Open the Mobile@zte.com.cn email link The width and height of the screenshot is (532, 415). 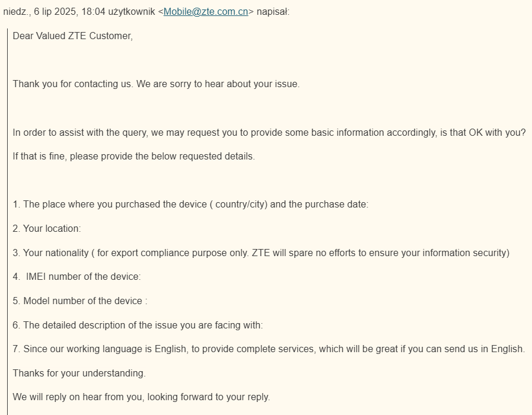tap(205, 11)
